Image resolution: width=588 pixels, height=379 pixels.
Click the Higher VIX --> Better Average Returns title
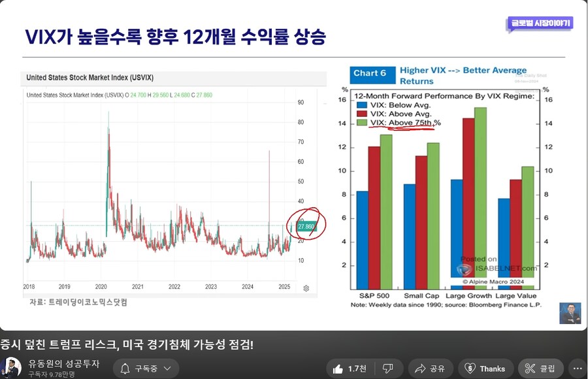coord(463,75)
